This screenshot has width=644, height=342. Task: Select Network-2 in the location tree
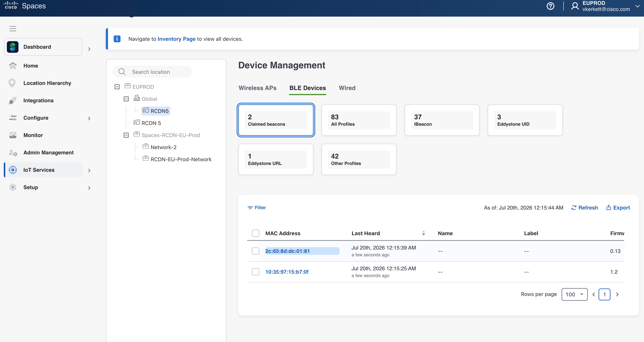pyautogui.click(x=164, y=147)
